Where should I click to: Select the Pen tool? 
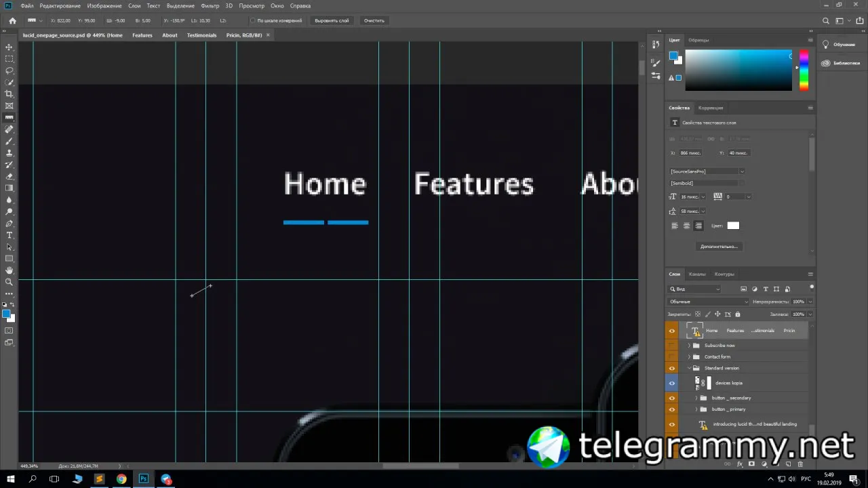pos(9,223)
